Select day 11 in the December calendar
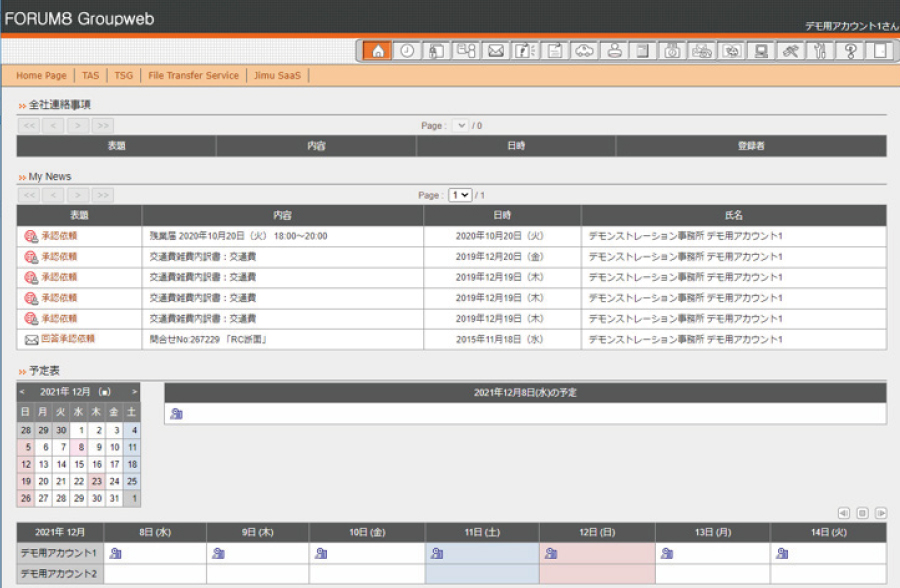This screenshot has width=900, height=588. pos(132,447)
